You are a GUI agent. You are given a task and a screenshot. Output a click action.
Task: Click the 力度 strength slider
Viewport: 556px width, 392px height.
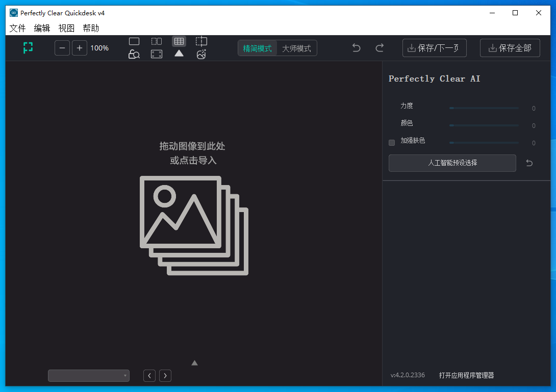tap(484, 108)
